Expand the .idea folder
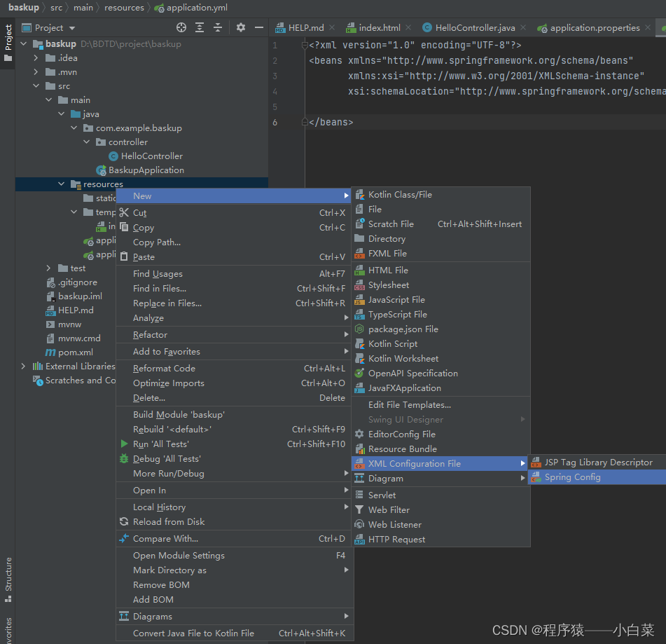This screenshot has height=644, width=666. (x=36, y=57)
